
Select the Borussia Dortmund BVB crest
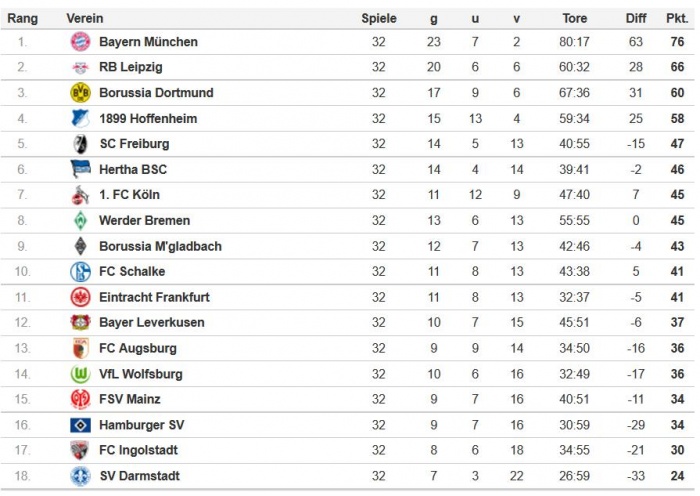coord(80,93)
